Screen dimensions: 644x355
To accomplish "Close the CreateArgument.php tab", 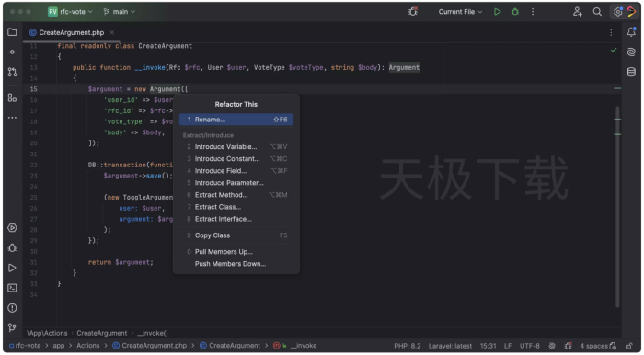I will (111, 32).
